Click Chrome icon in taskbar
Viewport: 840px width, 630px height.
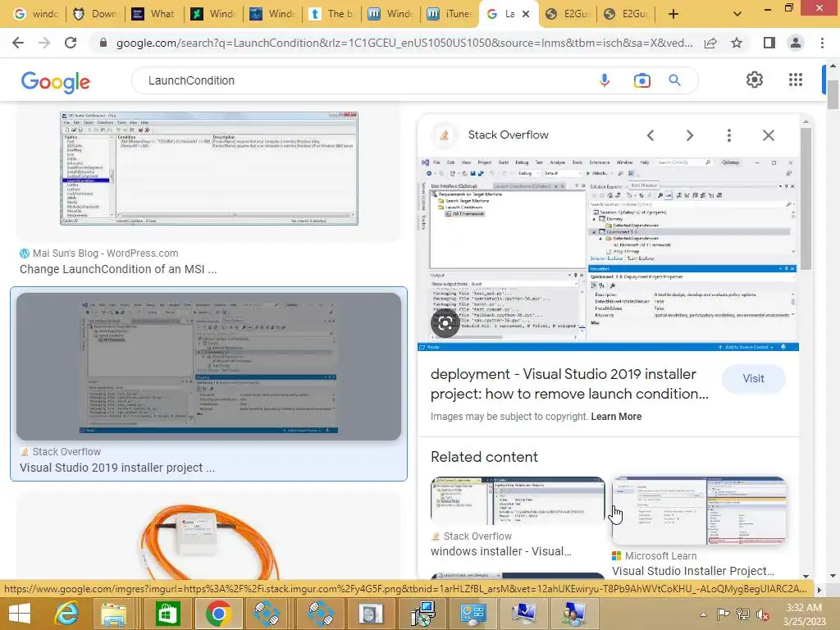[218, 614]
